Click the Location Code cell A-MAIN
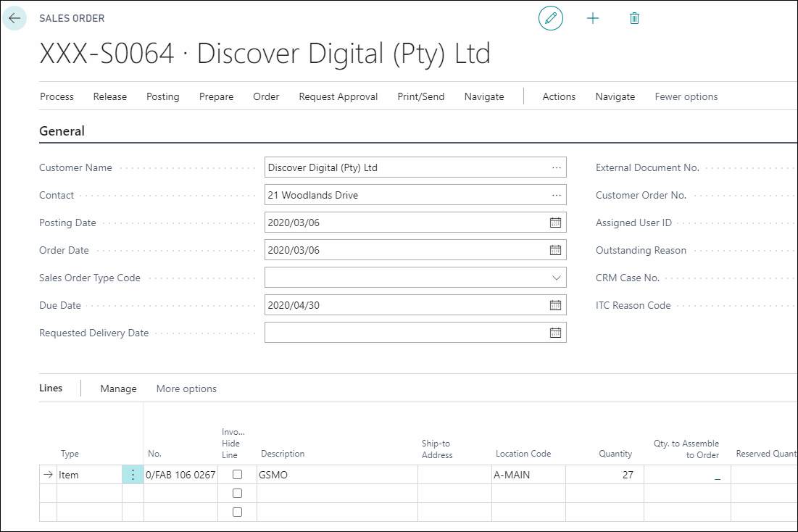Image resolution: width=798 pixels, height=532 pixels. click(x=528, y=475)
